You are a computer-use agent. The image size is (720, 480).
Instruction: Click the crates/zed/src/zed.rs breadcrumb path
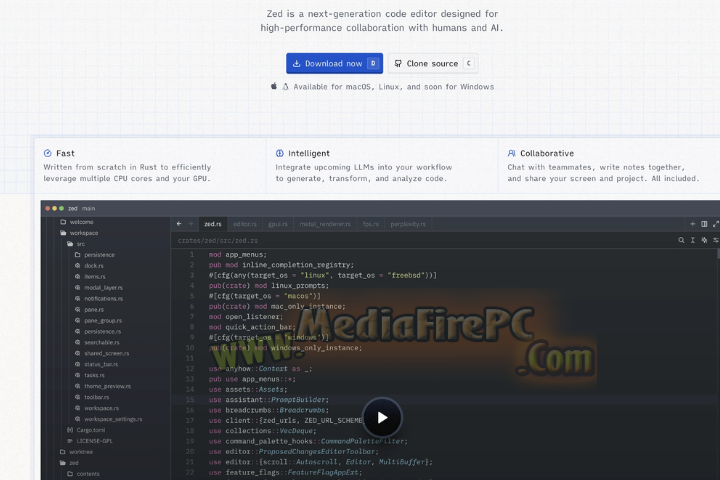pos(218,240)
